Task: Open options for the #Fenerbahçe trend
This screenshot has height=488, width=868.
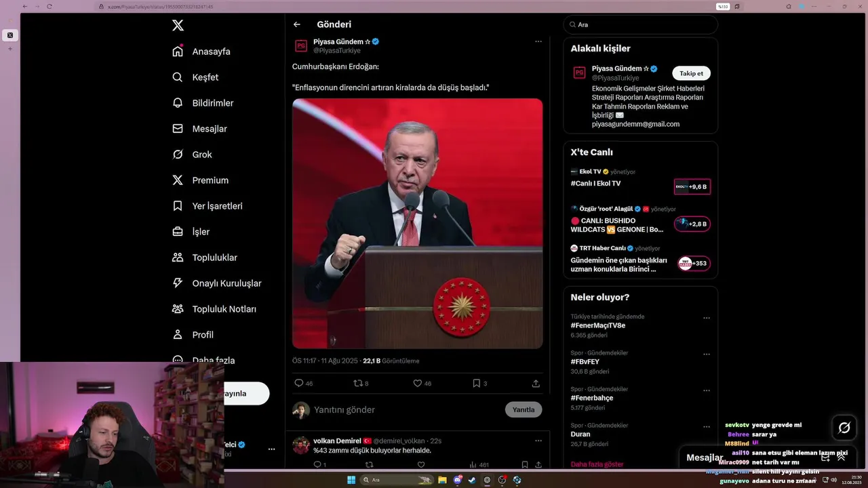Action: pos(707,390)
